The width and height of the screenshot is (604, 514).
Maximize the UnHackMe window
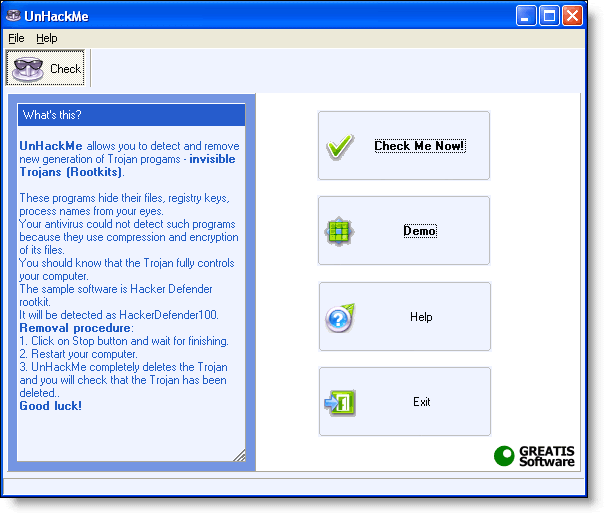pyautogui.click(x=549, y=16)
